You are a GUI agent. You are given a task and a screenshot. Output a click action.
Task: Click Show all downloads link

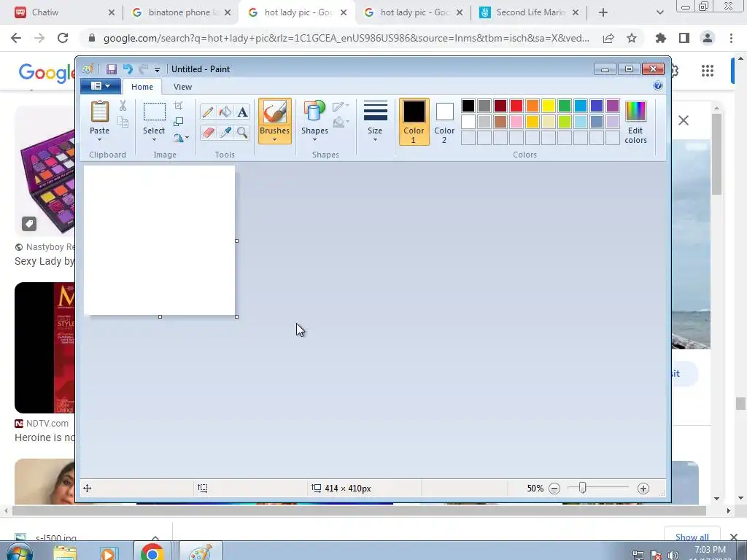pos(692,537)
